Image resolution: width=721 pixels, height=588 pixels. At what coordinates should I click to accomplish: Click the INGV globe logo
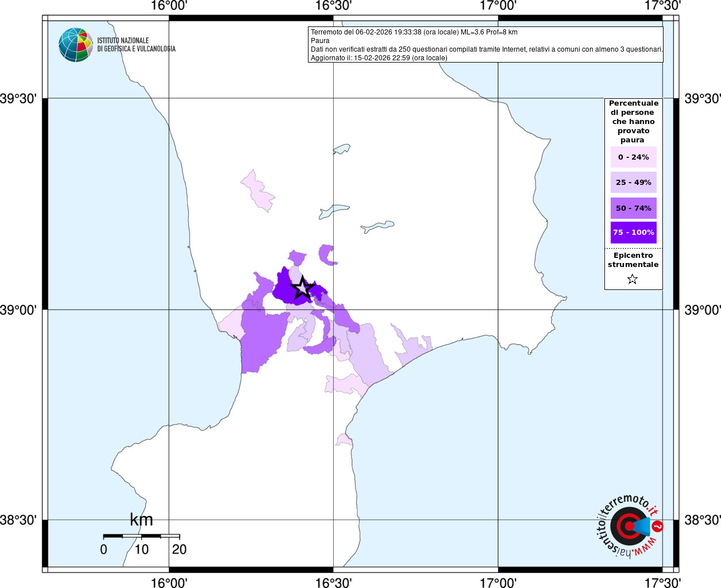(x=75, y=45)
